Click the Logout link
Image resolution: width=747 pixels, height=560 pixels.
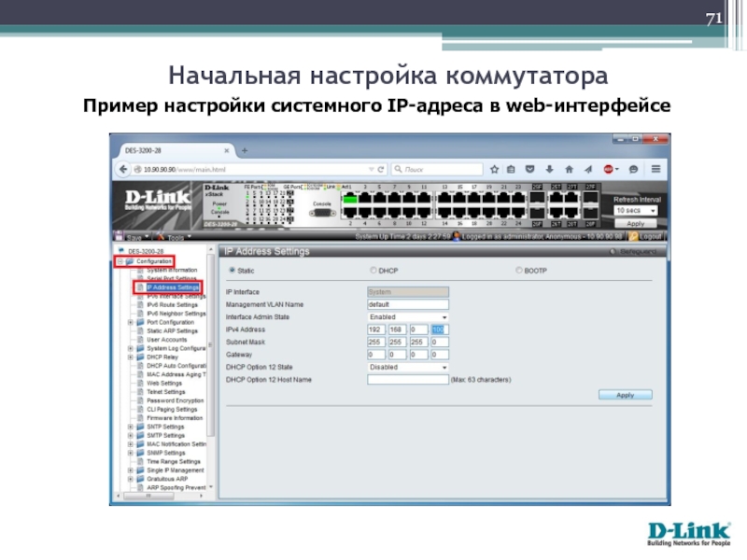click(x=650, y=237)
